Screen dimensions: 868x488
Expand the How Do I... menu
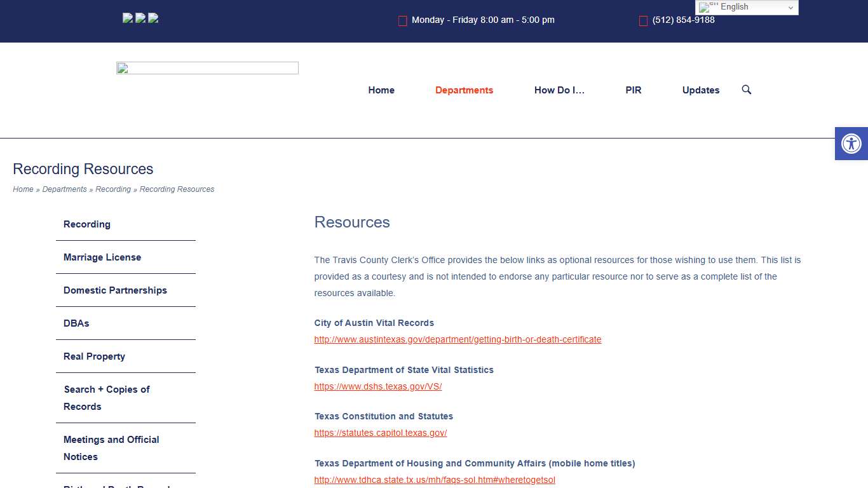coord(559,90)
